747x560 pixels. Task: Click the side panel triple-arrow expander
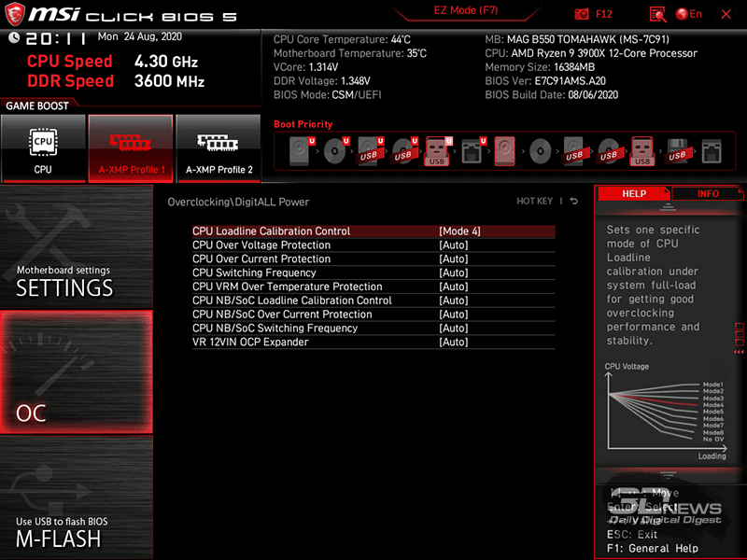pyautogui.click(x=739, y=352)
